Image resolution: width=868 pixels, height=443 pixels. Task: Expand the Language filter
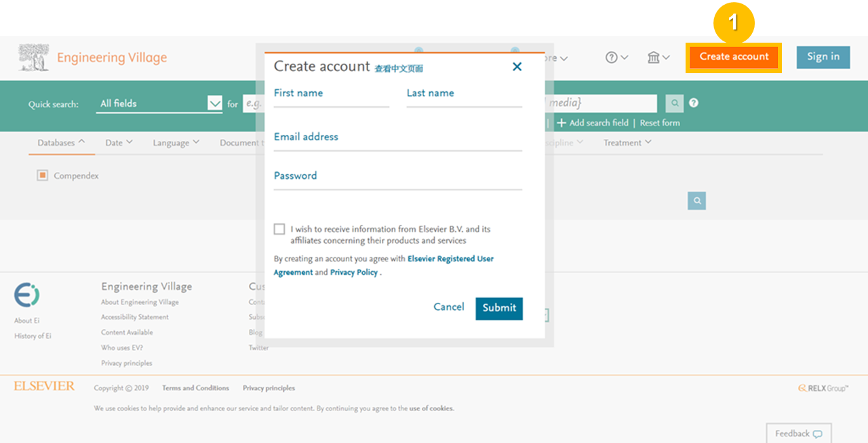176,143
